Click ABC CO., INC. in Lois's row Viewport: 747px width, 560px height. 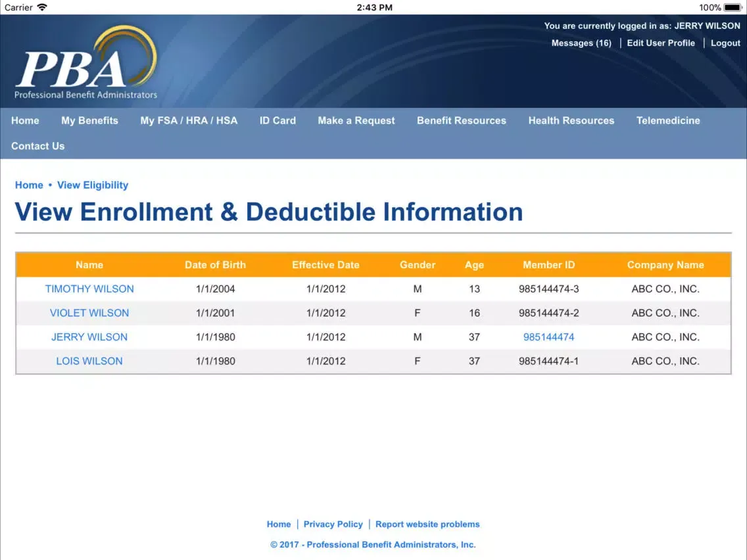[665, 361]
